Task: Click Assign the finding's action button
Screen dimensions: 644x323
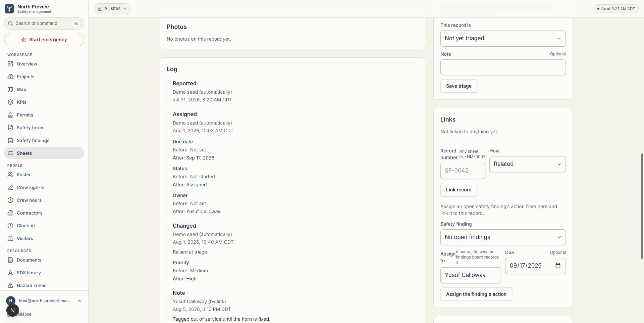Action: [x=476, y=294]
